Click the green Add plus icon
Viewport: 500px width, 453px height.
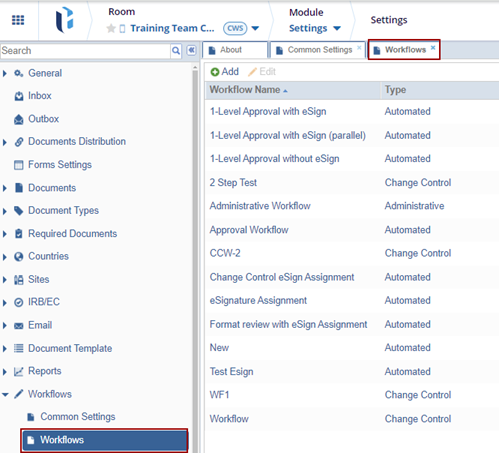pos(215,72)
